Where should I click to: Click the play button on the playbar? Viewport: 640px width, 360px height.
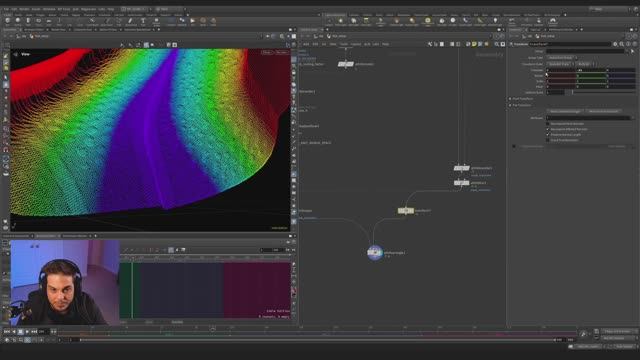[27, 332]
